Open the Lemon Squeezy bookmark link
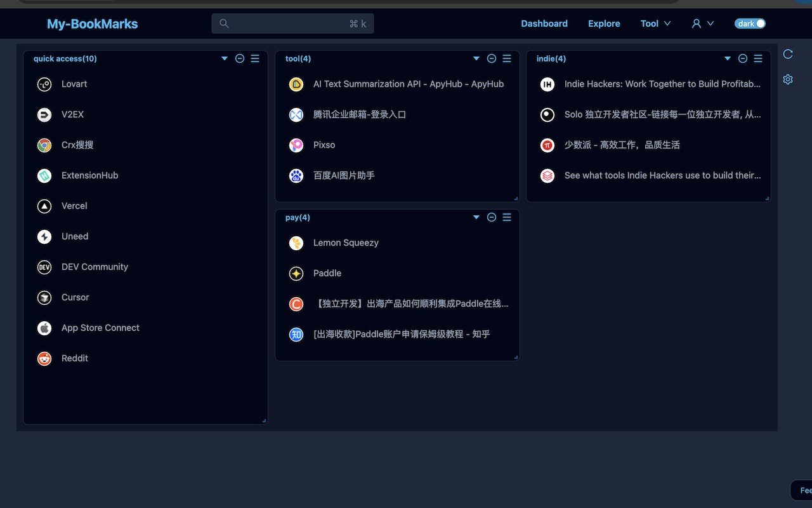 [x=346, y=243]
